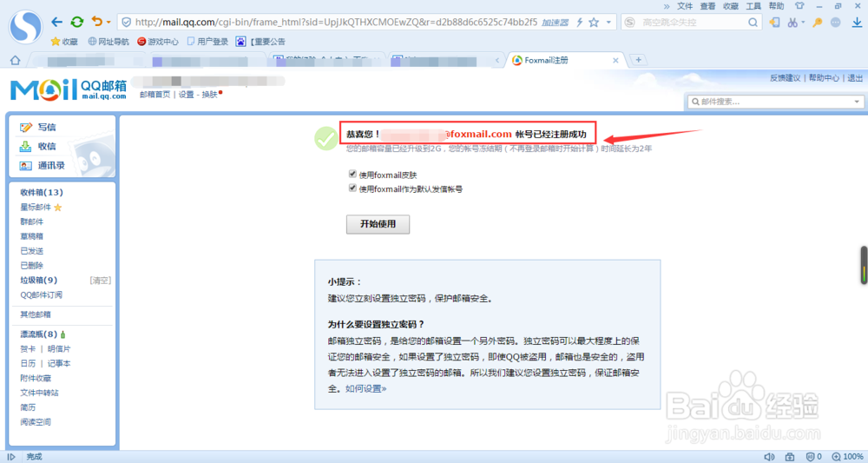The height and width of the screenshot is (463, 868).
Task: Open the 帮助 menu
Action: coord(776,6)
